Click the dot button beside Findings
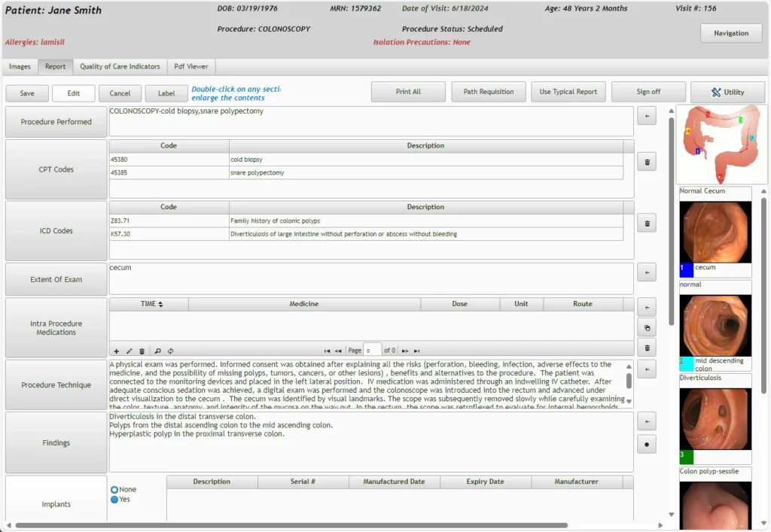 coord(646,443)
